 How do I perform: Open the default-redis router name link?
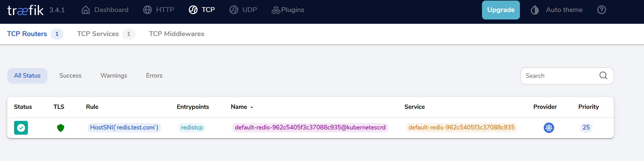(310, 128)
